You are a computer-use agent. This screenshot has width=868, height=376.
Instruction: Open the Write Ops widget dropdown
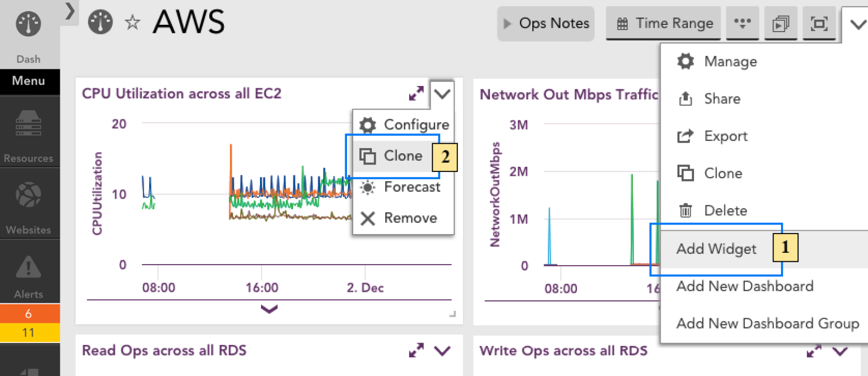[841, 350]
